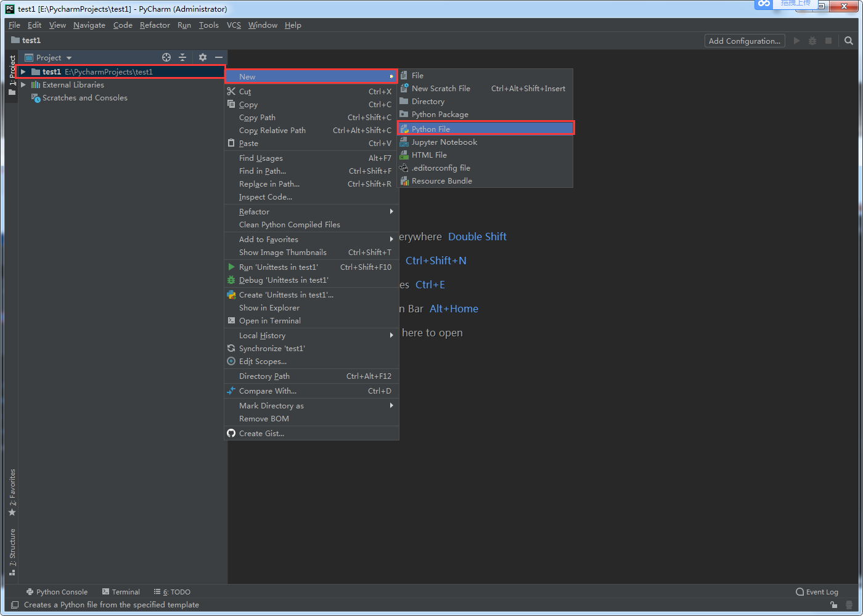The image size is (863, 616).
Task: Choose Directory in New submenu
Action: [486, 101]
